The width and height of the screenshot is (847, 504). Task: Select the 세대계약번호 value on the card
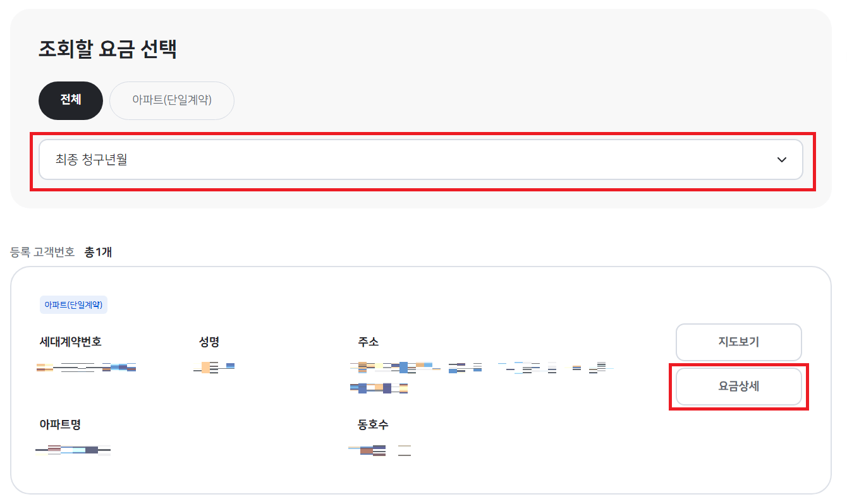click(x=85, y=366)
